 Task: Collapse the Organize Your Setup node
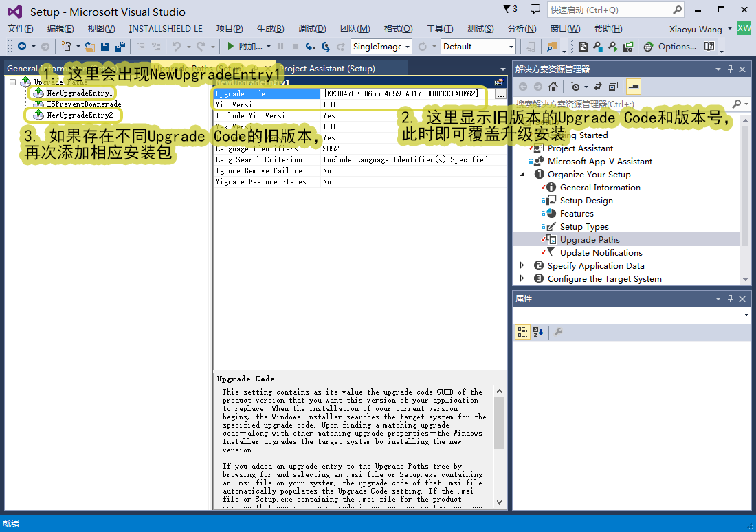[522, 174]
